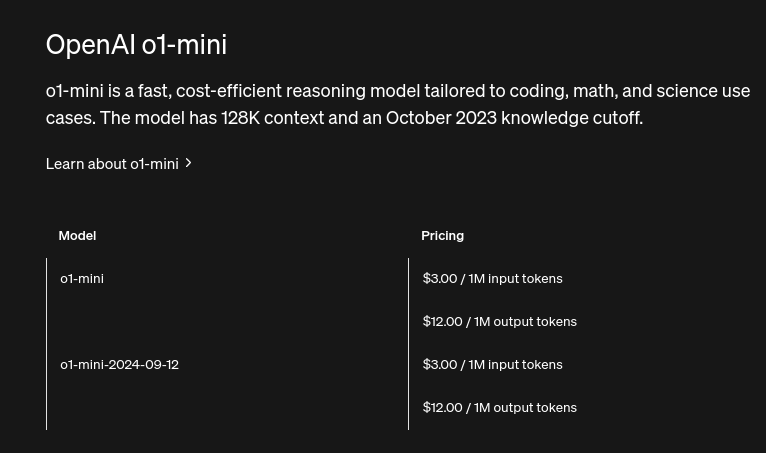Click the Pricing column header
This screenshot has width=766, height=453.
click(x=442, y=236)
